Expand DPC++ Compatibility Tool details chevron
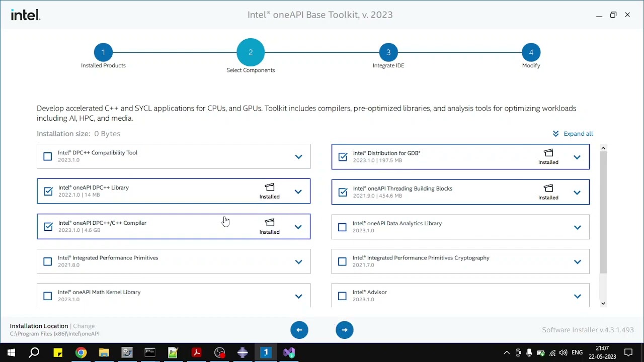 click(298, 157)
